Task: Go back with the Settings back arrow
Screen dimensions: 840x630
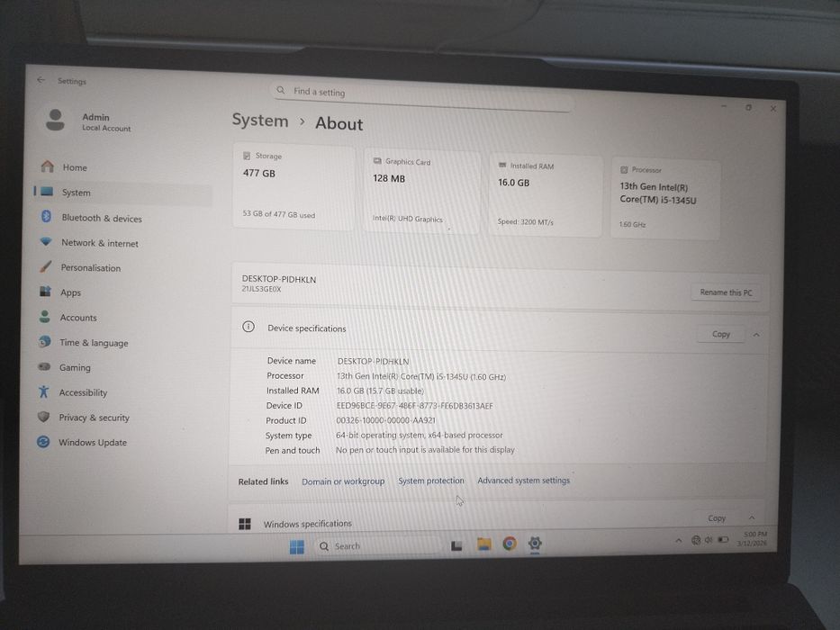Action: click(x=41, y=80)
